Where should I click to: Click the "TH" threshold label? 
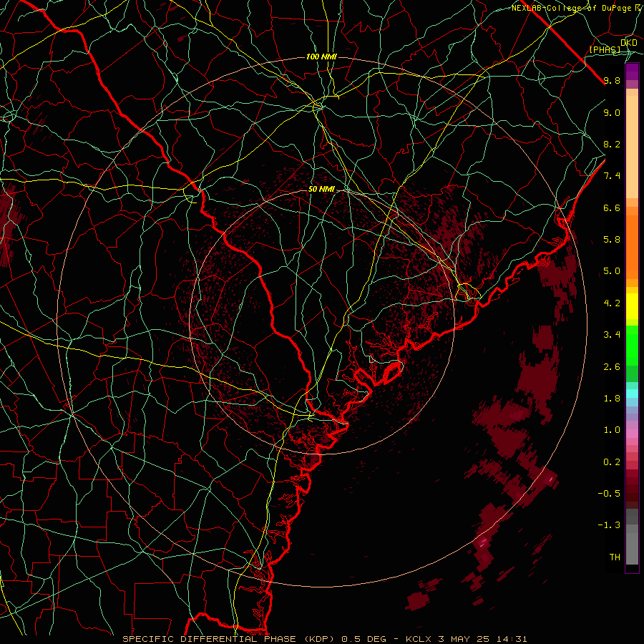click(615, 557)
